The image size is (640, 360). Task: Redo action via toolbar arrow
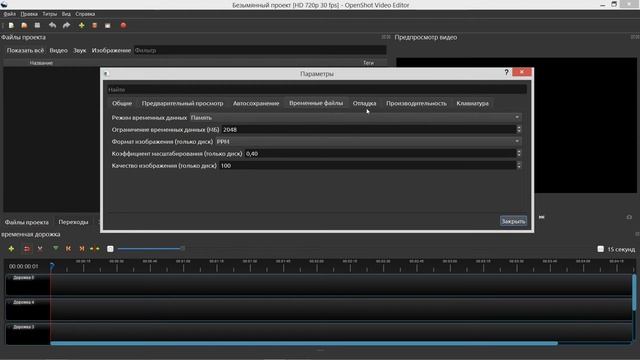click(66, 25)
